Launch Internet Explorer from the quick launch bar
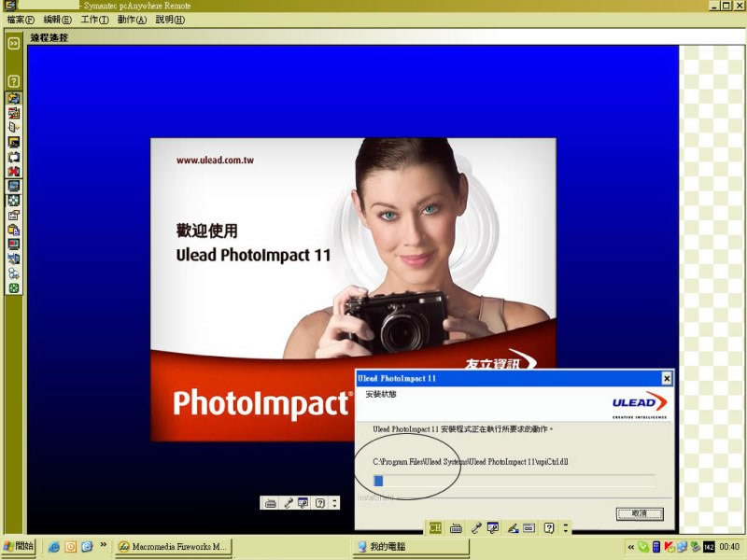Screen dimensions: 747x560 pyautogui.click(x=54, y=547)
